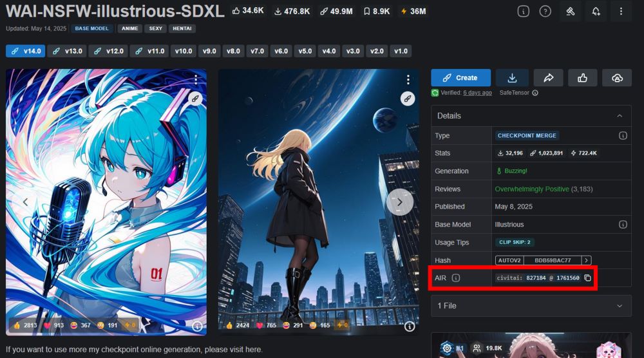Screen dimensions: 644x358
Task: Select the v10.0 version tab
Action: tap(183, 51)
